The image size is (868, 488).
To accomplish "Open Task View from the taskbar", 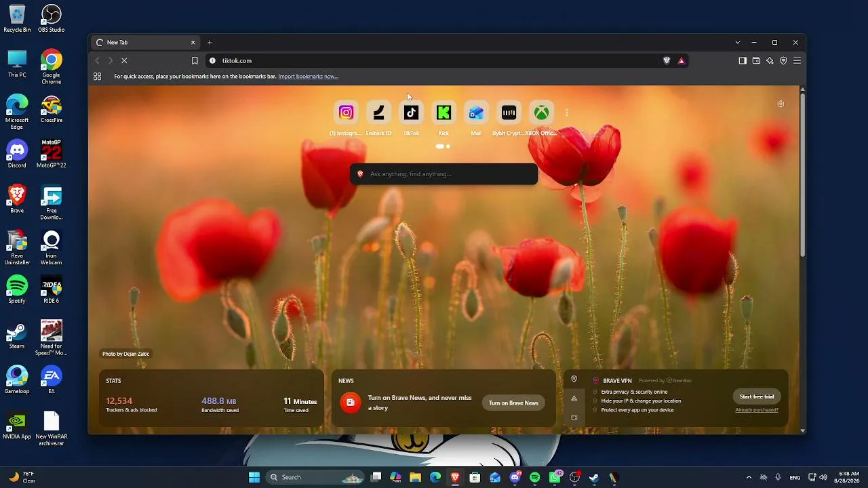I will (376, 477).
